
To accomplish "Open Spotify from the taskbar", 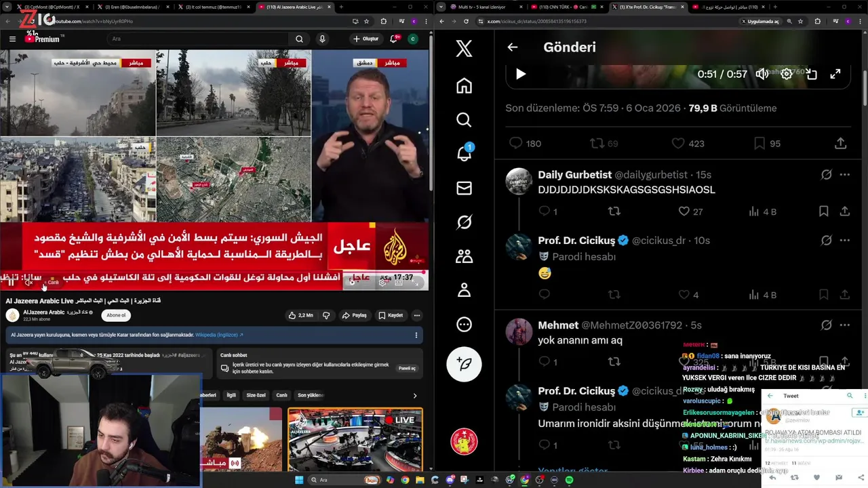I will [569, 480].
